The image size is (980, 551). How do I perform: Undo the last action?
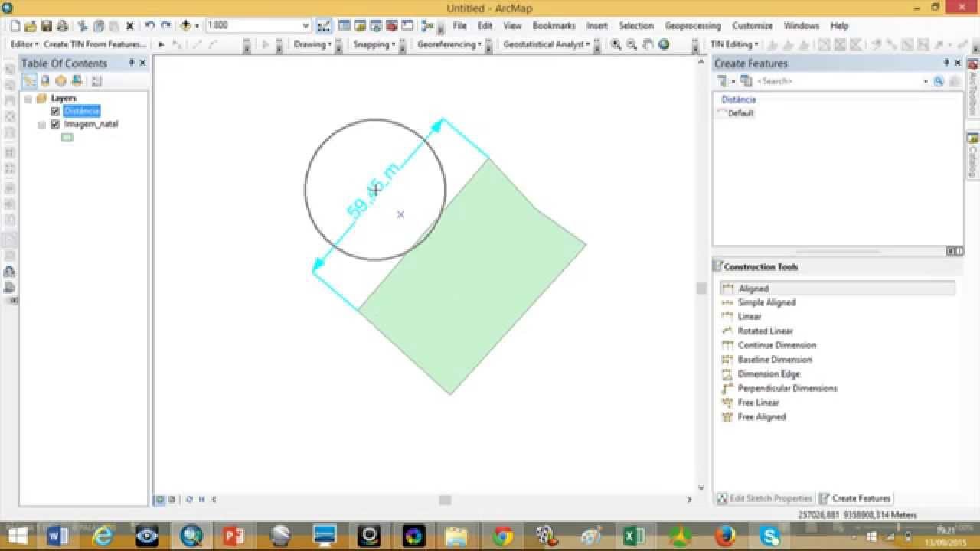[x=150, y=26]
